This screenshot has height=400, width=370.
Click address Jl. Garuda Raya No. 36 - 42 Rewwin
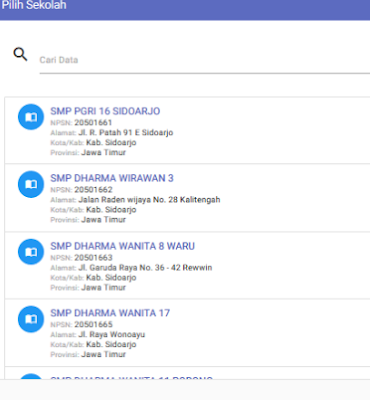[145, 268]
